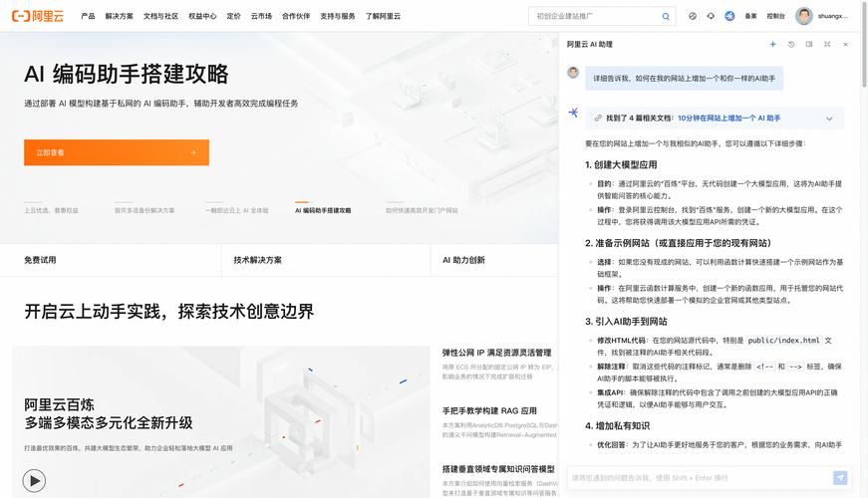Play the 阿里云百炼 video
Image resolution: width=868 pixels, height=498 pixels.
34,480
